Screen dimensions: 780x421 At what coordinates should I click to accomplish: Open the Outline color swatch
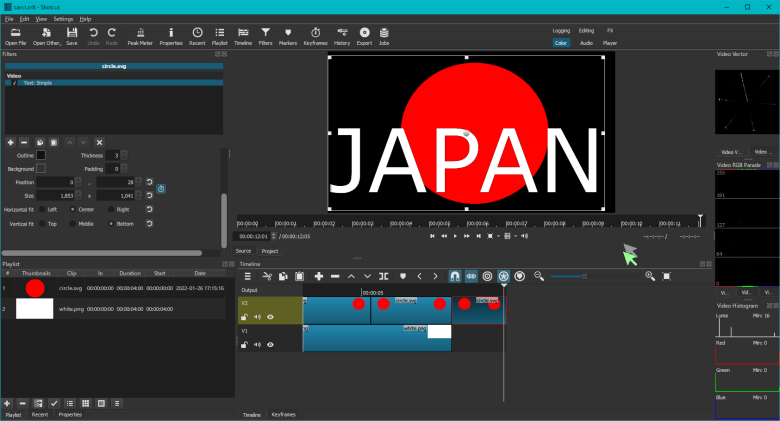[41, 155]
